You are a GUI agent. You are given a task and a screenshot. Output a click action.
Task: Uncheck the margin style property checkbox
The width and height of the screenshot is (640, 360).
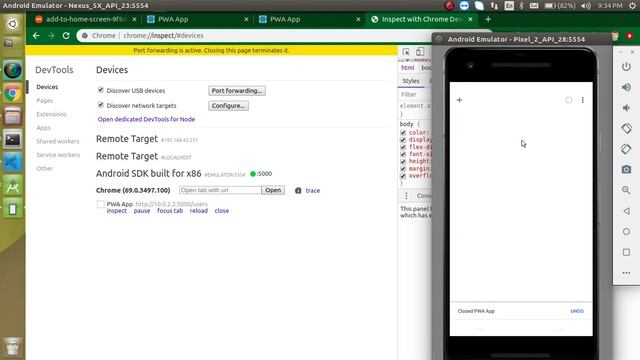point(403,169)
